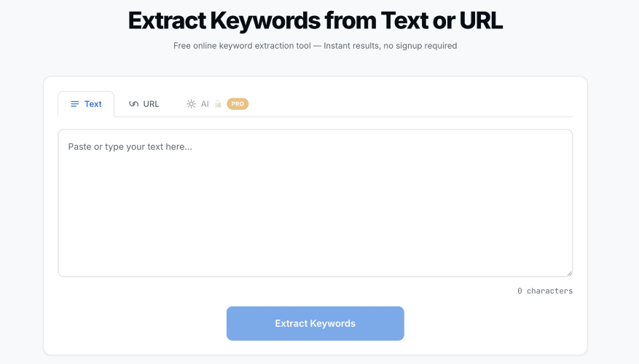Focus the 'Paste or type your text here' field
Image resolution: width=639 pixels, height=364 pixels.
[x=315, y=203]
